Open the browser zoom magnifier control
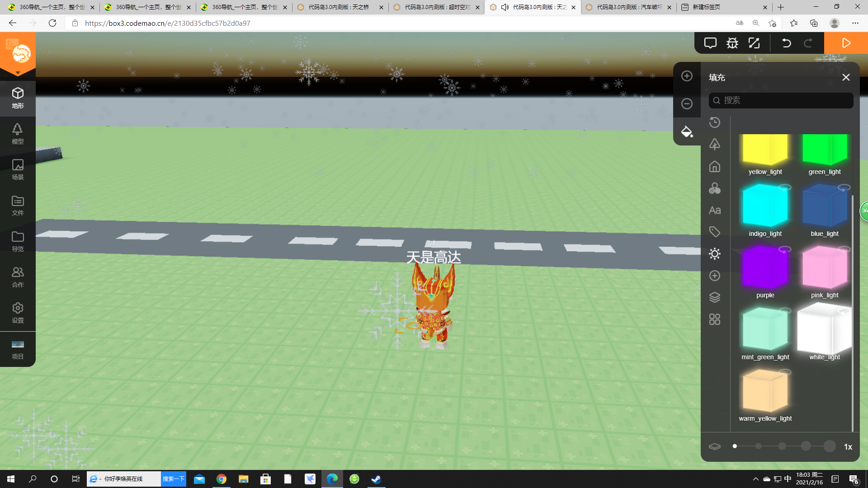Image resolution: width=868 pixels, height=488 pixels. pyautogui.click(x=756, y=23)
